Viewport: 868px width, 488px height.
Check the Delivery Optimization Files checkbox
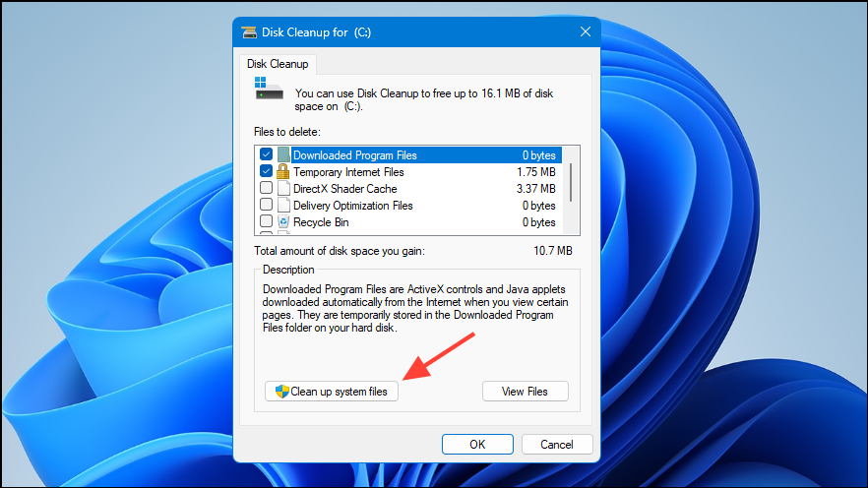click(267, 205)
